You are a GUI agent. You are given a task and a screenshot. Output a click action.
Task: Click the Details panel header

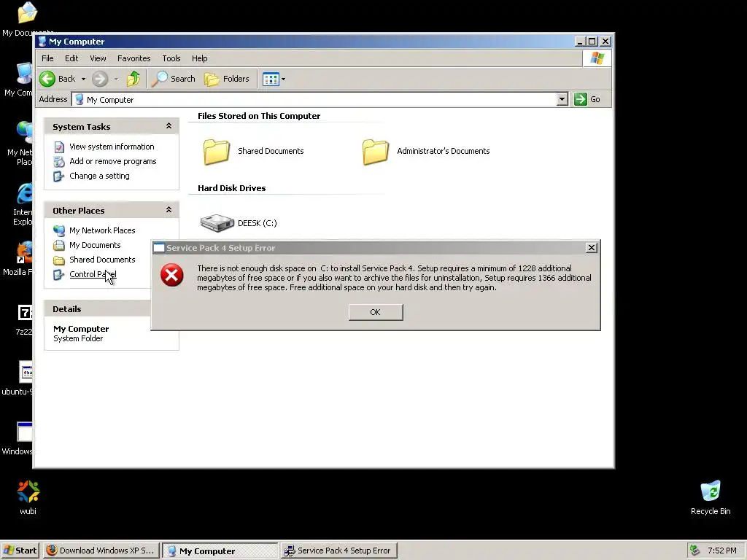click(x=98, y=309)
